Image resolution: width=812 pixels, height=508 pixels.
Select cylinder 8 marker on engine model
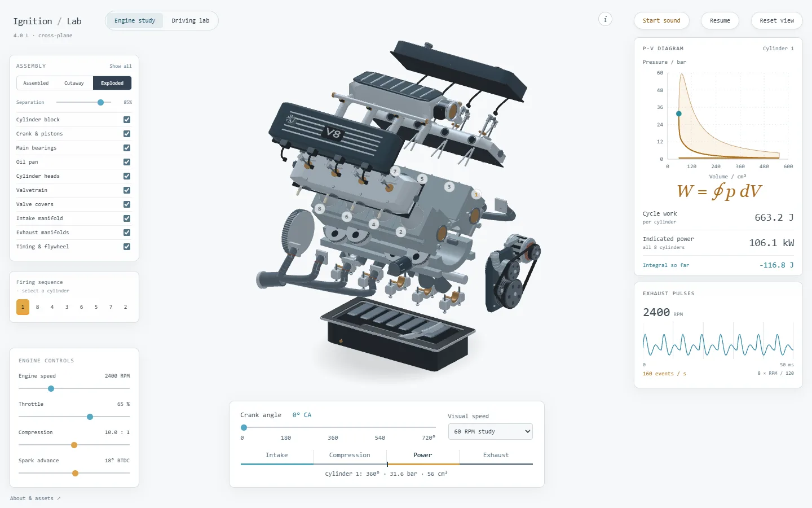[319, 209]
